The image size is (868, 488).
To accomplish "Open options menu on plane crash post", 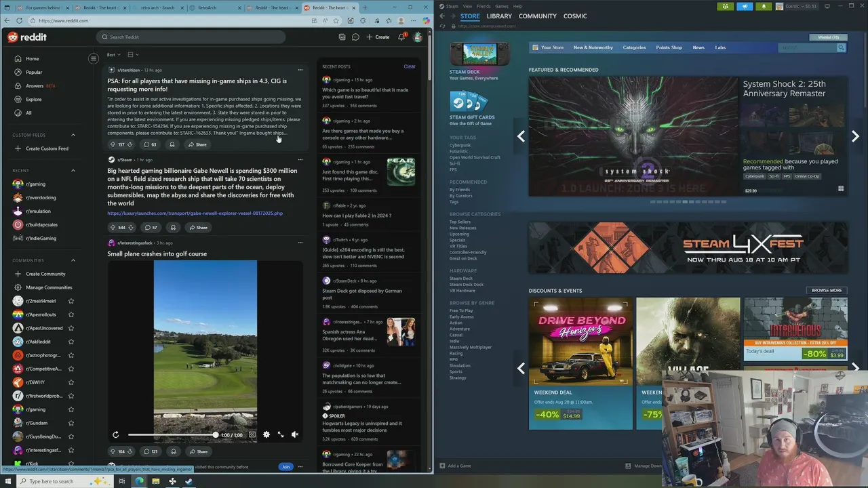I will (x=300, y=243).
